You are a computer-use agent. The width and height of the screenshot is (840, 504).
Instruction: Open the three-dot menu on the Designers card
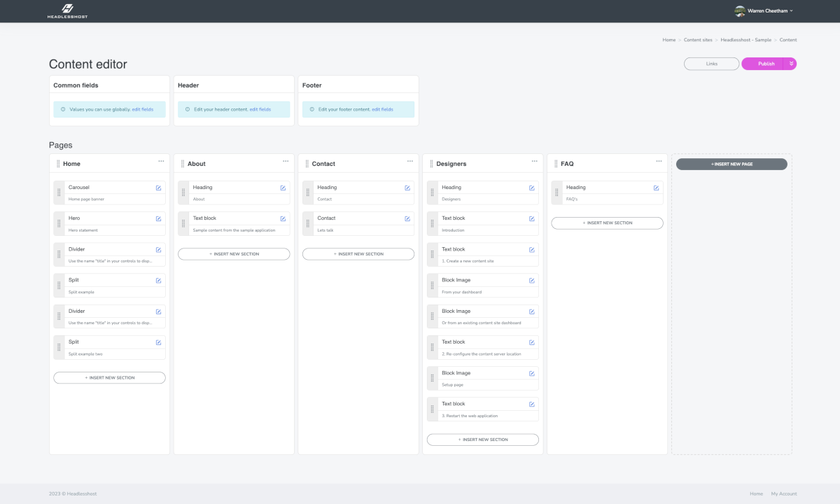click(x=533, y=160)
